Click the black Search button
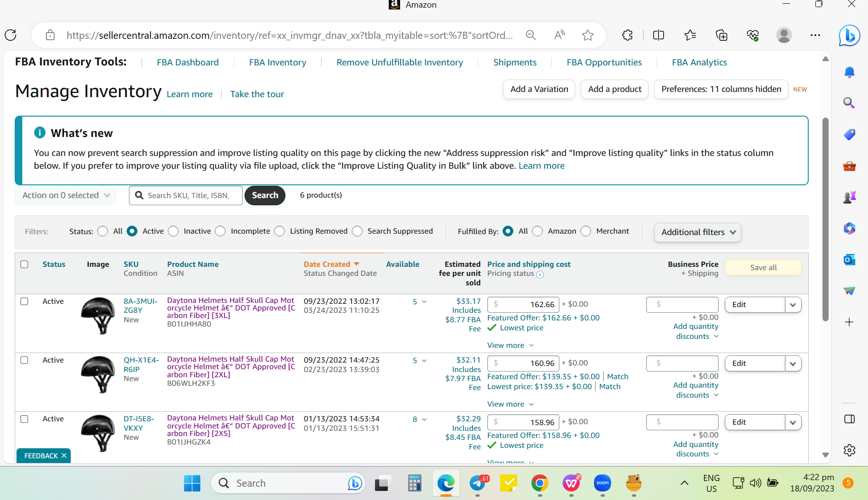868x500 pixels. 265,195
